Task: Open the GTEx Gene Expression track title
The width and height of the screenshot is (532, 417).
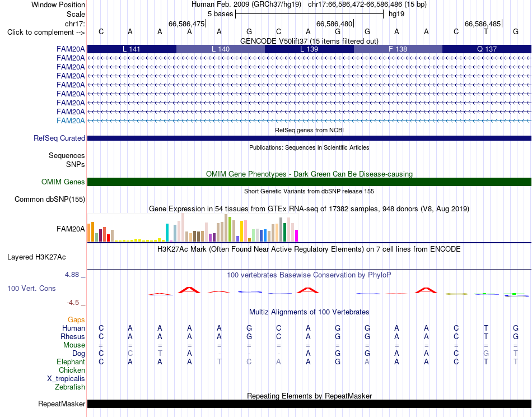Action: (x=309, y=209)
